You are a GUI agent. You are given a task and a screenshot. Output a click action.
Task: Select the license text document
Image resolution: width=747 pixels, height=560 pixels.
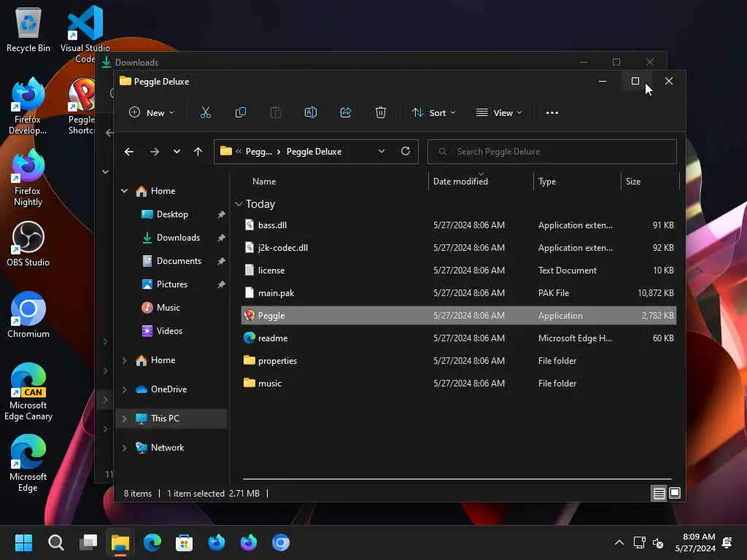(459, 271)
